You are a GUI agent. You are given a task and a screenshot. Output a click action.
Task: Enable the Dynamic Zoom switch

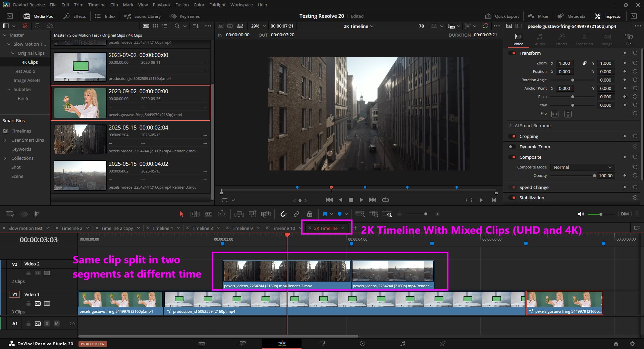(512, 147)
